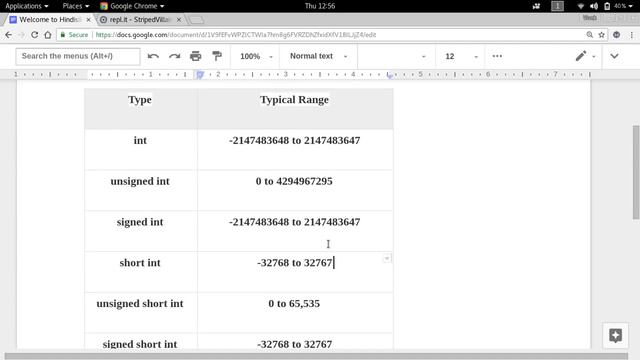Open the Places menu
The image size is (640, 360).
click(x=76, y=6)
